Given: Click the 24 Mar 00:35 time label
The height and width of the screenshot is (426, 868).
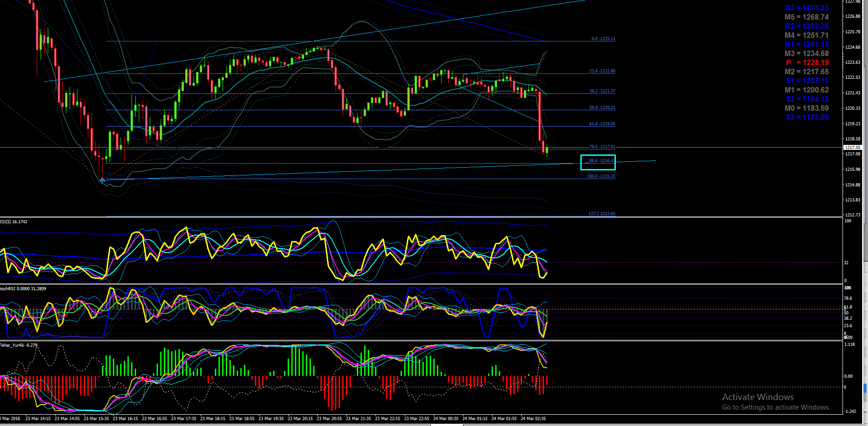Looking at the screenshot, I should click(446, 419).
